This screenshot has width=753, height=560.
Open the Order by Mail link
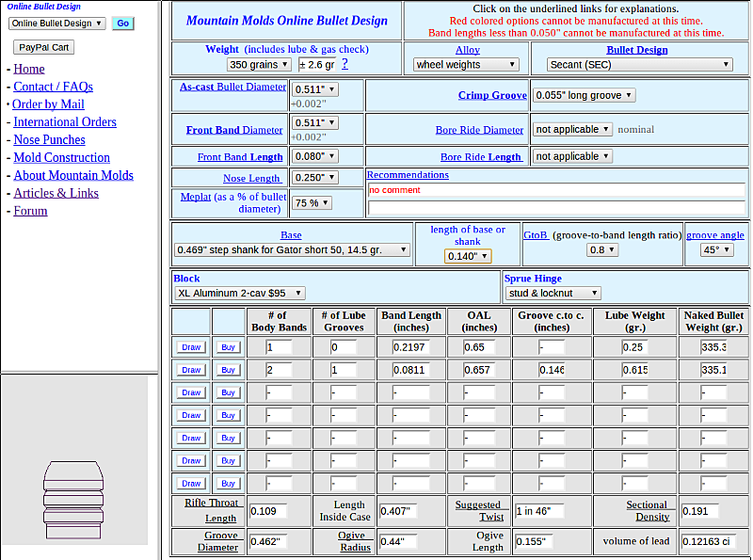pos(48,104)
